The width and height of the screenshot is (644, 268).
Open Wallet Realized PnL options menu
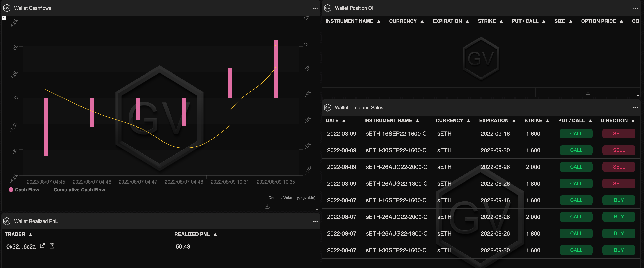(315, 221)
